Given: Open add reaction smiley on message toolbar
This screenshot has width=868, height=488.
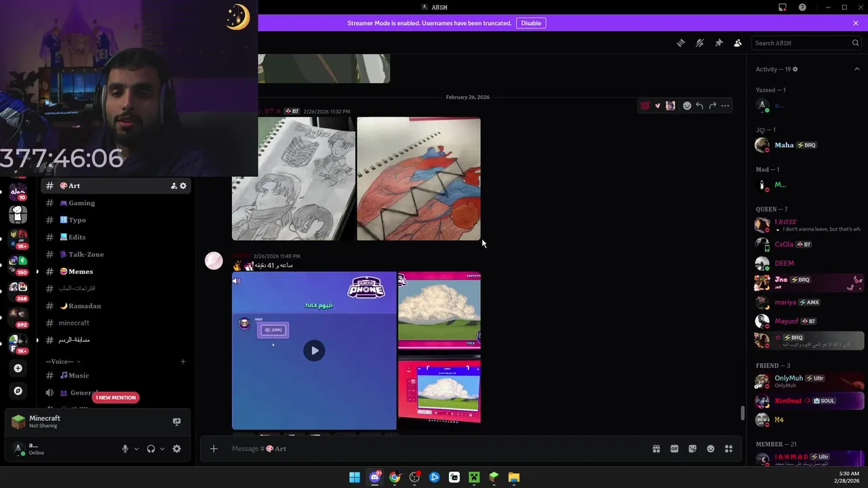Looking at the screenshot, I should [x=687, y=106].
